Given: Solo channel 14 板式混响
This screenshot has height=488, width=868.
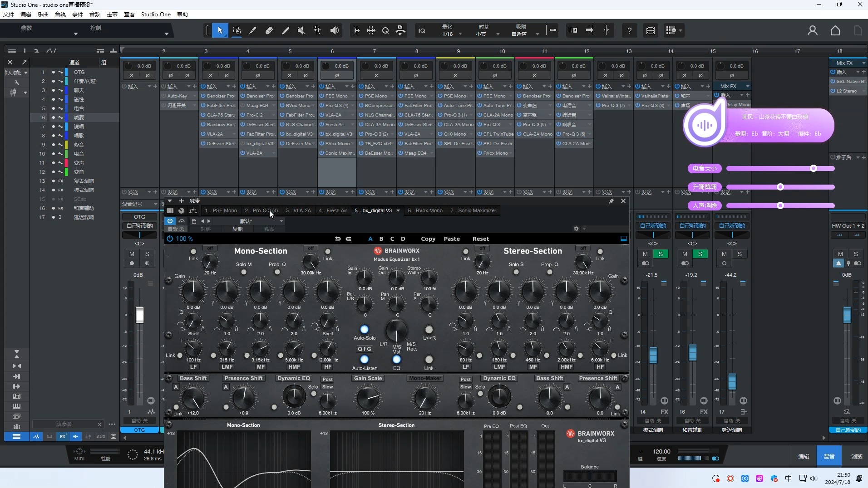Looking at the screenshot, I should pos(661,254).
